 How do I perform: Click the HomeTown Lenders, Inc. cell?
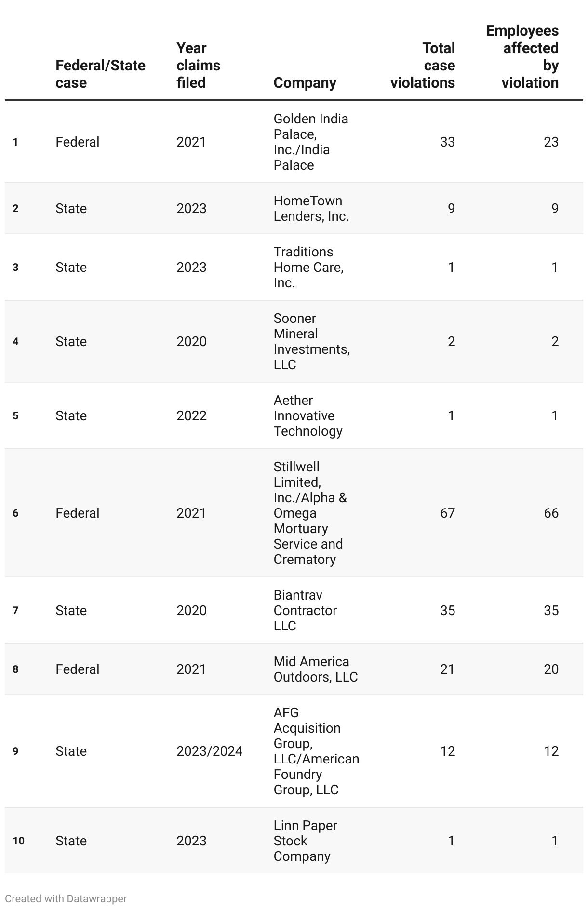(x=311, y=208)
